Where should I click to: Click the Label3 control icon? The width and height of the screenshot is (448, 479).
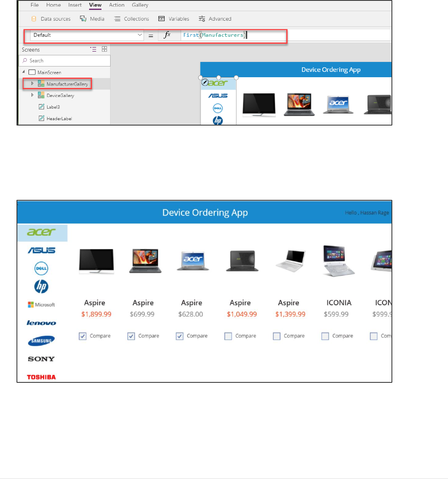[42, 107]
